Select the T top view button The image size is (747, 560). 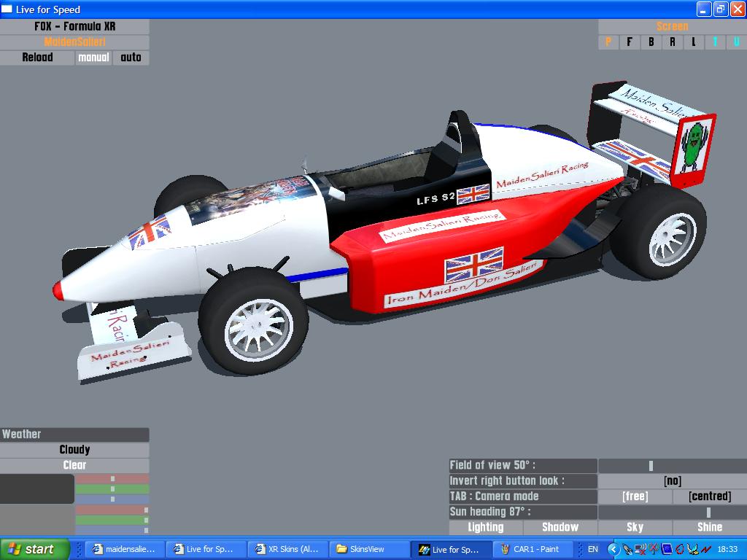(715, 42)
